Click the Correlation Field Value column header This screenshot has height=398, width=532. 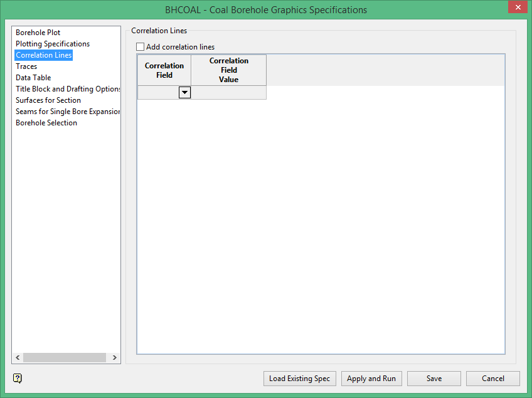[x=229, y=70]
